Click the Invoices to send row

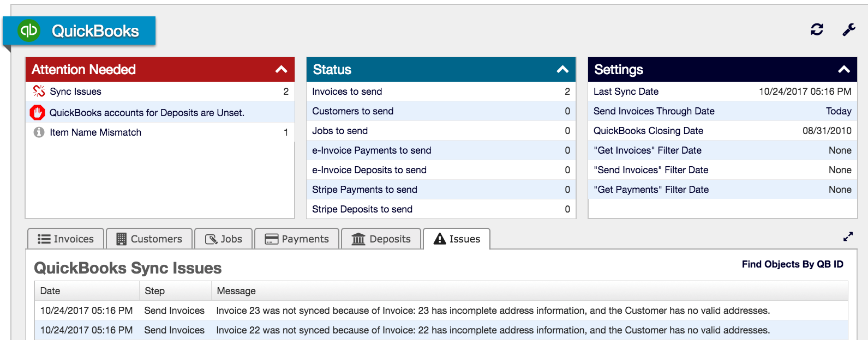[x=441, y=92]
